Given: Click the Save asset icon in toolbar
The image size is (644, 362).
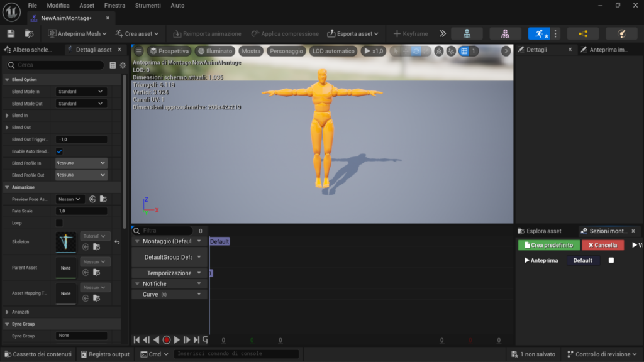Looking at the screenshot, I should point(11,33).
